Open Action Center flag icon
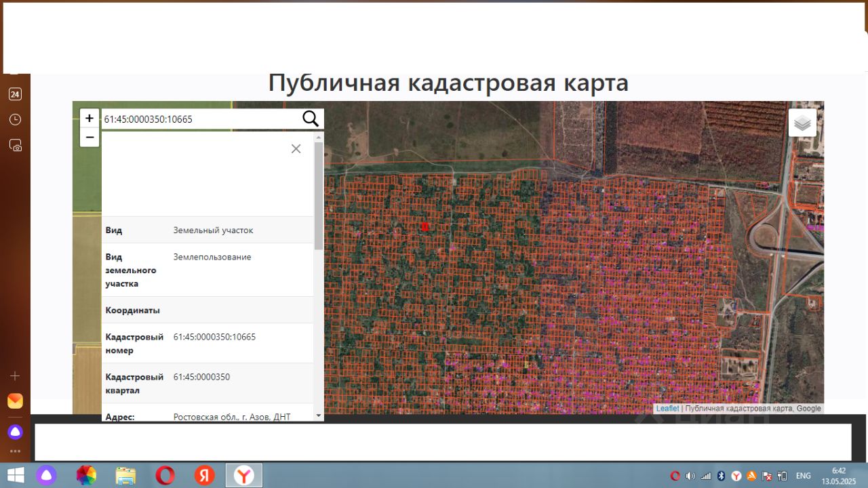The image size is (868, 488). coord(767,476)
